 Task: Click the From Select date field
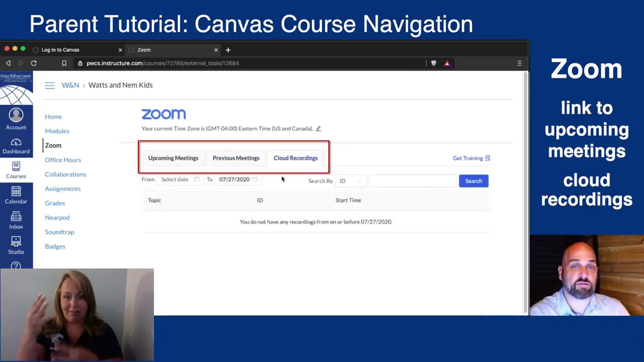click(x=180, y=179)
